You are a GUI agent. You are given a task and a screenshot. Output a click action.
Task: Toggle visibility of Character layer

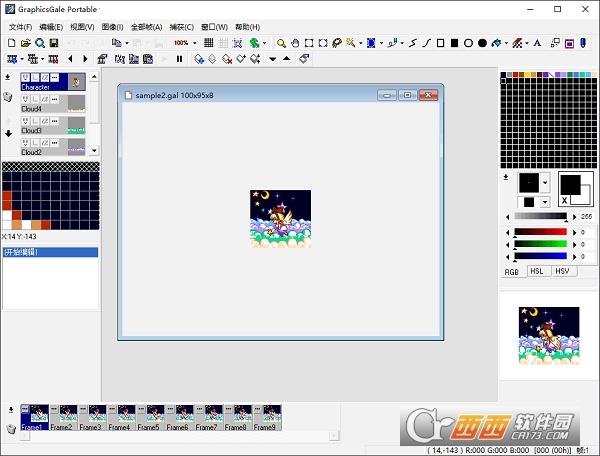tap(24, 77)
